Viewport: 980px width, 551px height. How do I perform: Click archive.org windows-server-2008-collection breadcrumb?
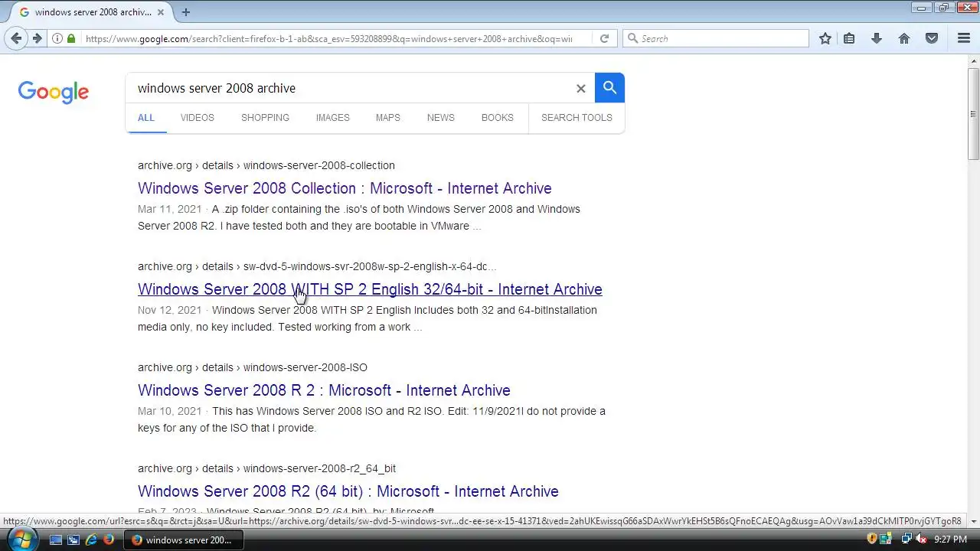pyautogui.click(x=266, y=165)
